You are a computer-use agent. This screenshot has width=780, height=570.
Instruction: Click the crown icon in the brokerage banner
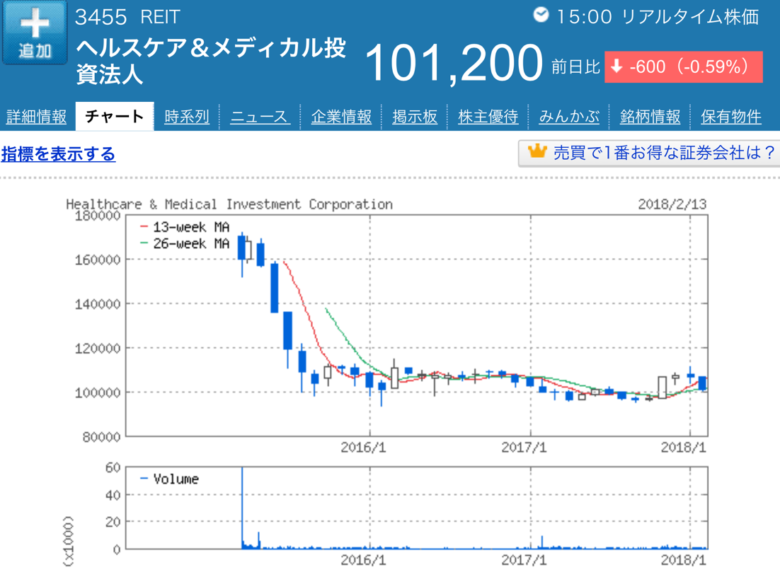point(537,151)
